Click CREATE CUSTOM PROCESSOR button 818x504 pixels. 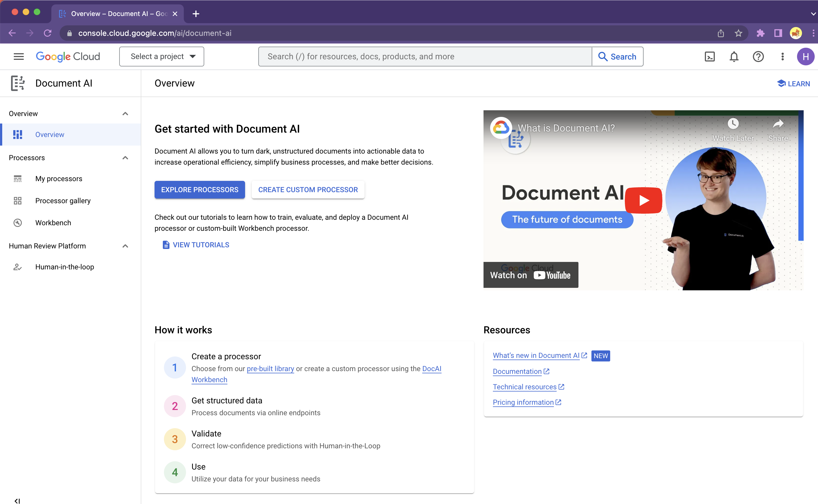click(308, 189)
